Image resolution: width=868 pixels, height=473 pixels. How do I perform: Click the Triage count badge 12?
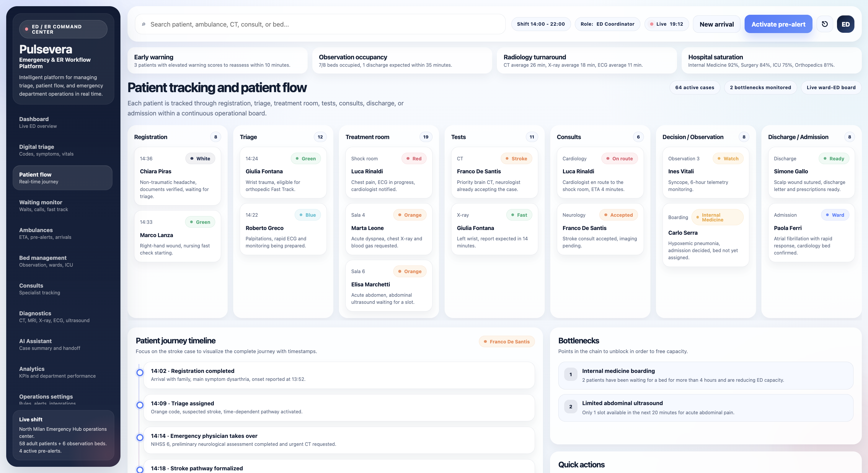[x=320, y=137]
